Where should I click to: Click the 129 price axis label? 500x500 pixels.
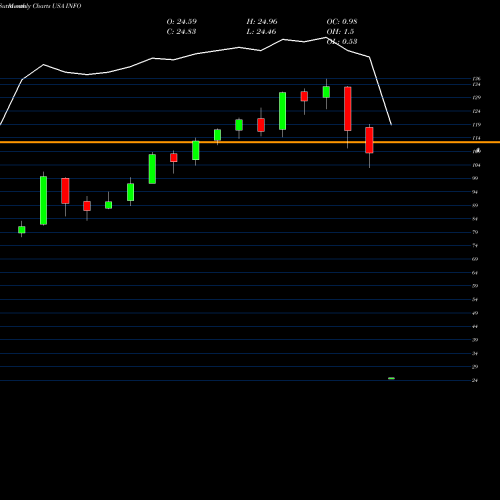[x=476, y=98]
